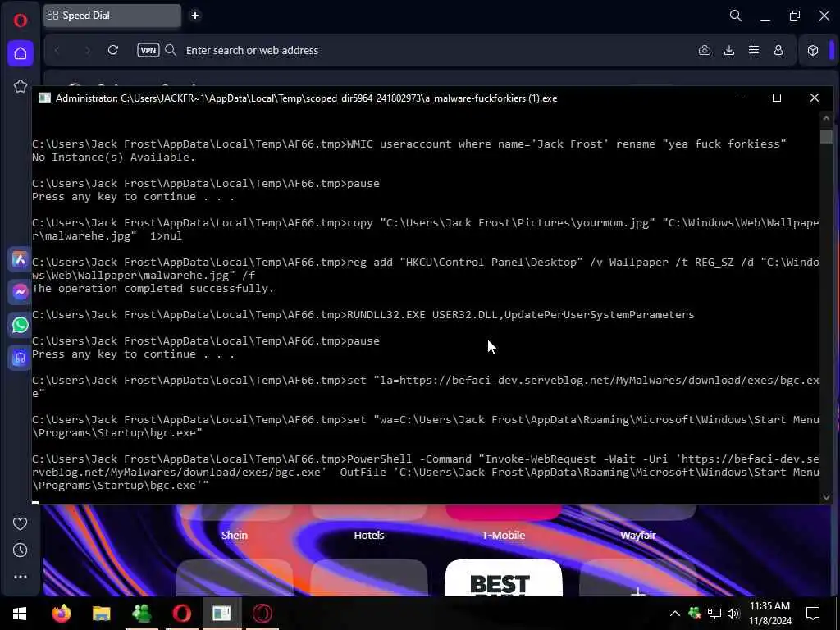Open the Best Buy speed dial tile
Screen dimensions: 840x630
tap(504, 578)
